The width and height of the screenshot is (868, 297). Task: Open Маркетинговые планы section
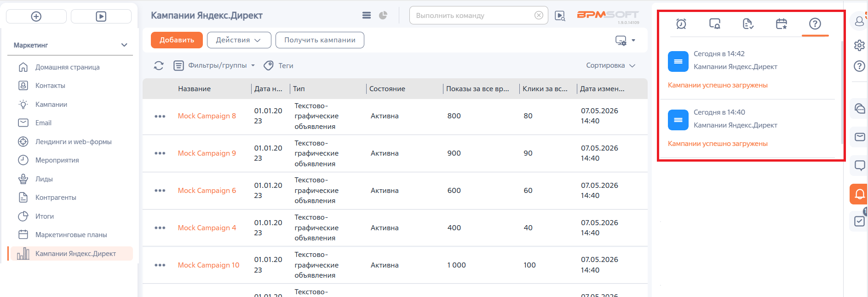click(x=71, y=235)
